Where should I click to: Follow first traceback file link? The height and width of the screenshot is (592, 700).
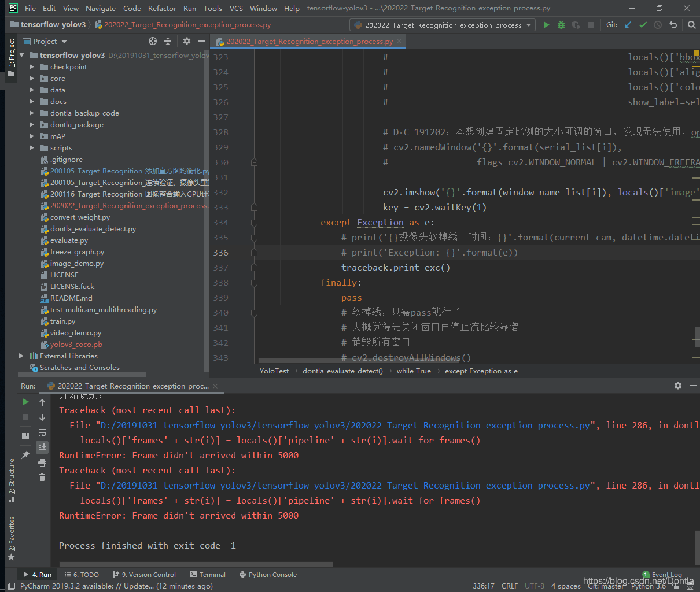[x=345, y=425]
